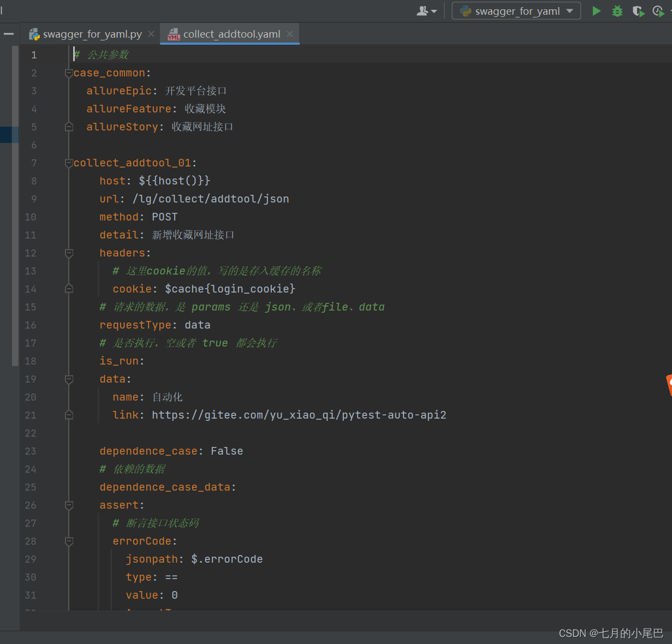Click the '${{host()}}' value
The width and height of the screenshot is (672, 644).
click(175, 181)
